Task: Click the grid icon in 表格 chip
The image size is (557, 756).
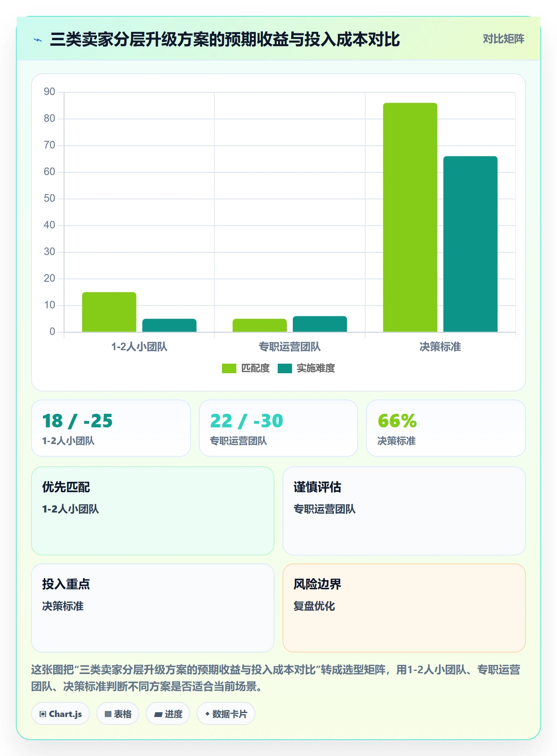Action: tap(108, 714)
